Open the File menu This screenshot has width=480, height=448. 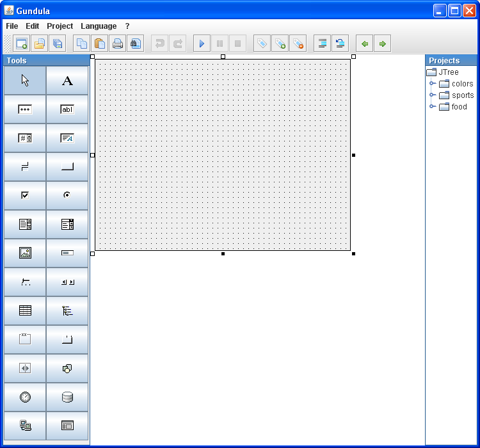[12, 26]
